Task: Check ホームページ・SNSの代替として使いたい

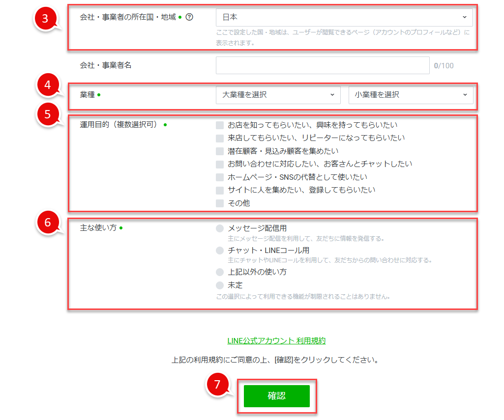Action: 220,177
